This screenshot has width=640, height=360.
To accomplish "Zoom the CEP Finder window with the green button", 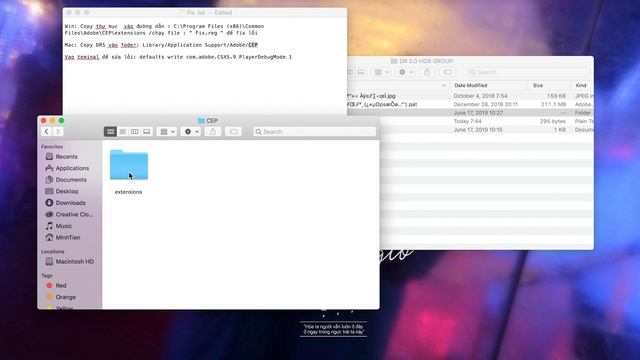I will click(61, 120).
